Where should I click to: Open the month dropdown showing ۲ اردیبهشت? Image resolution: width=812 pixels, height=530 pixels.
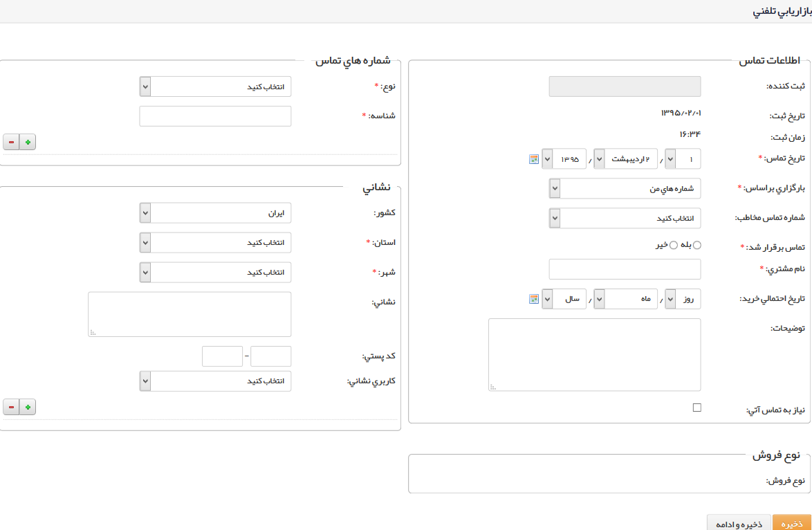[625, 159]
